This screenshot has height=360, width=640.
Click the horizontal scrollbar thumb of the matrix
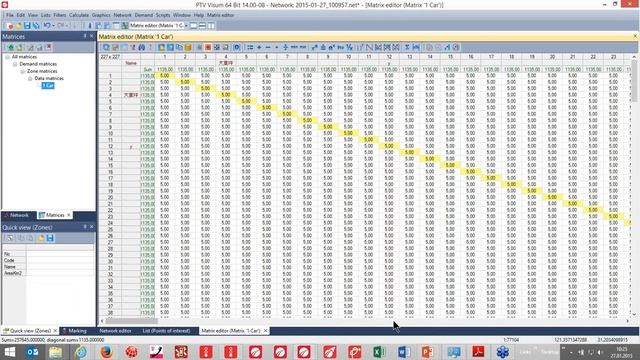click(x=131, y=321)
